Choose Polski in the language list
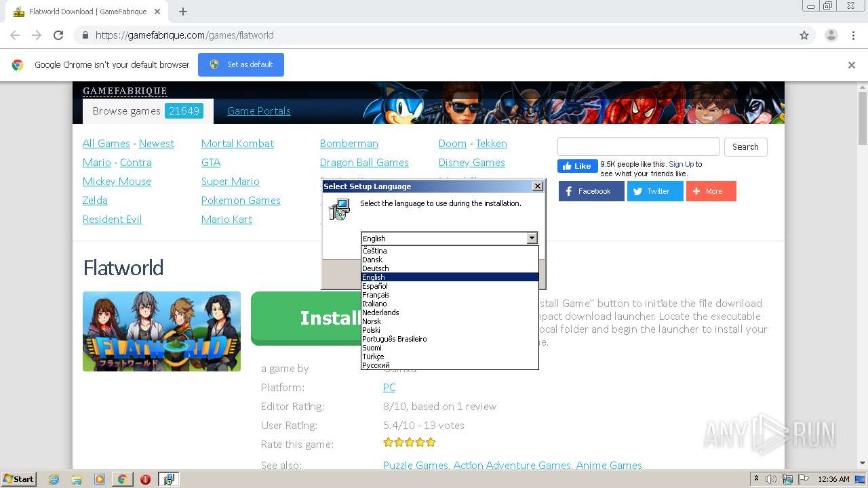Screen dimensions: 868x488 (x=450, y=330)
